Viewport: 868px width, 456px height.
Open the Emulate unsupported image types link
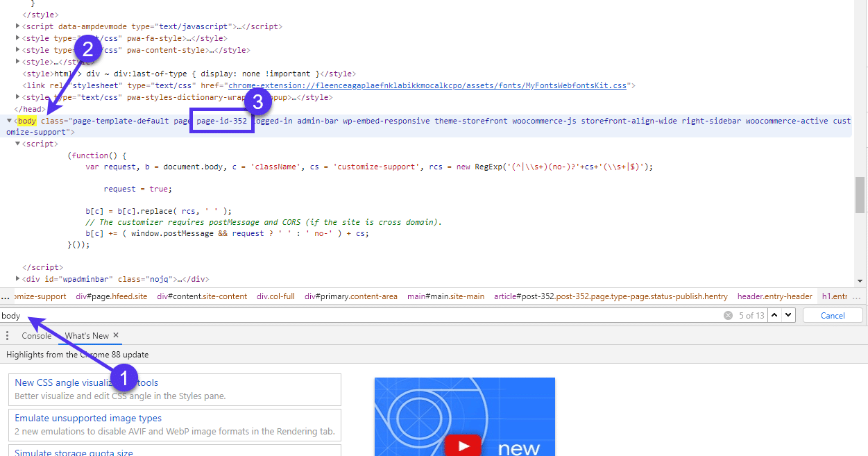pyautogui.click(x=87, y=418)
